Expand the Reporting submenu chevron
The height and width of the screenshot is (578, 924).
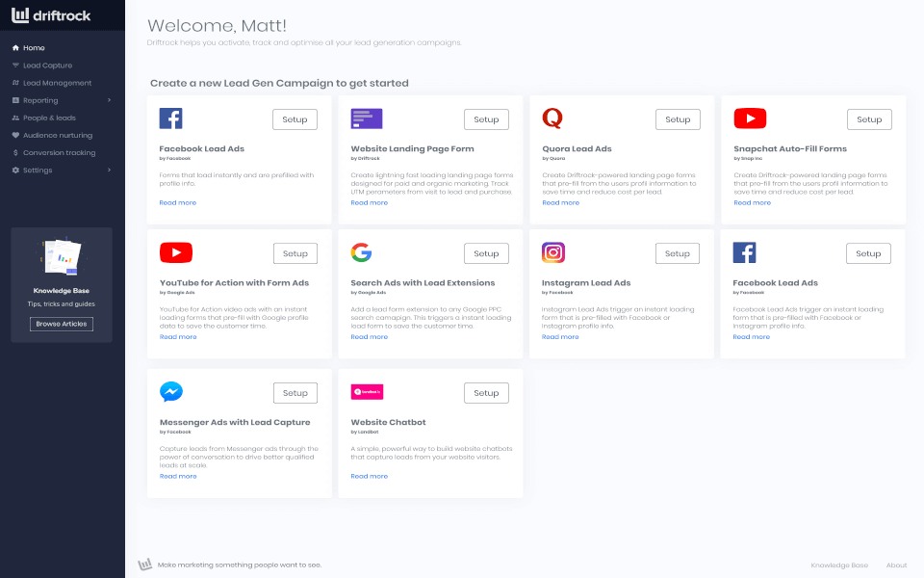(110, 100)
